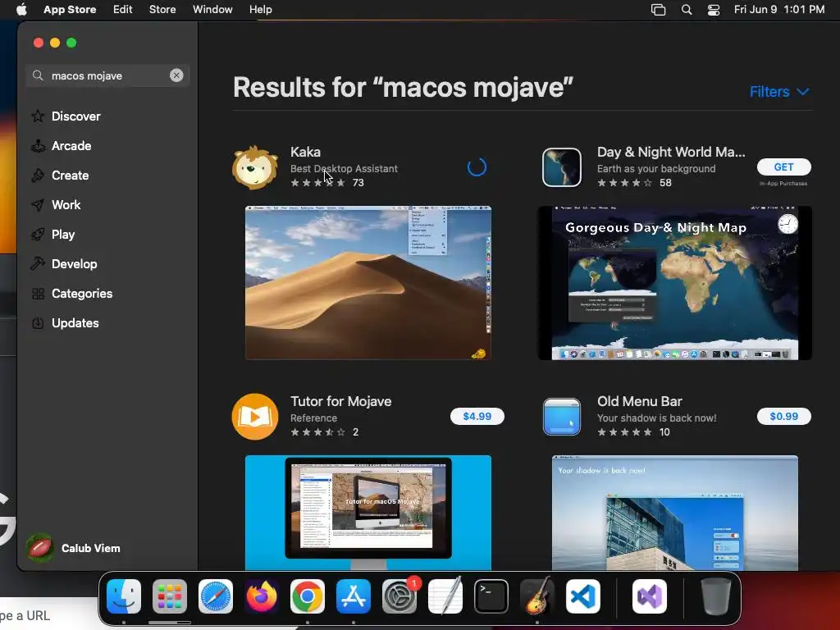View the Tutor for macOS Mojave screenshot
Image resolution: width=840 pixels, height=630 pixels.
(x=368, y=512)
